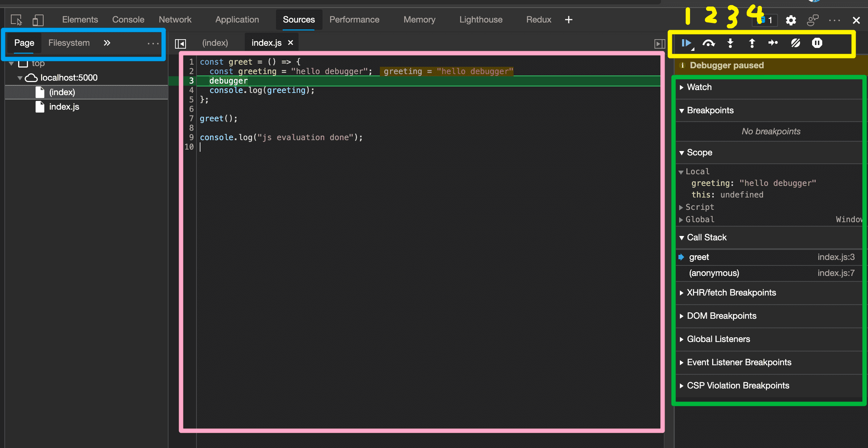This screenshot has width=868, height=448.
Task: Click the Step into next function call icon
Action: (731, 42)
